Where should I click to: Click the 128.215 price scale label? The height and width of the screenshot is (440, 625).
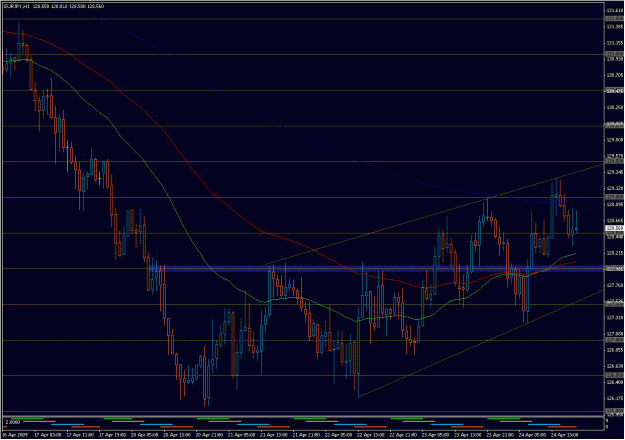coord(615,253)
